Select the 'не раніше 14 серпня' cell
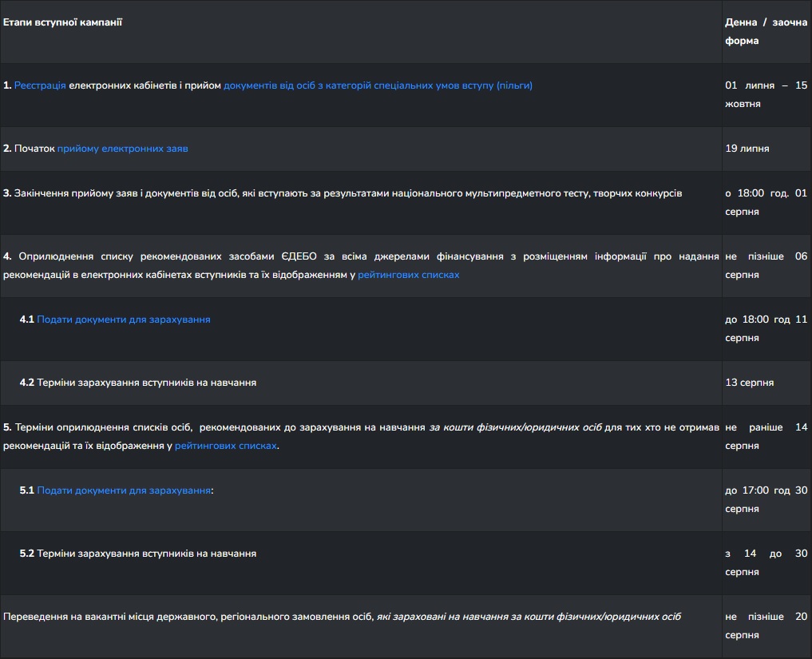Image resolution: width=812 pixels, height=659 pixels. 766,437
